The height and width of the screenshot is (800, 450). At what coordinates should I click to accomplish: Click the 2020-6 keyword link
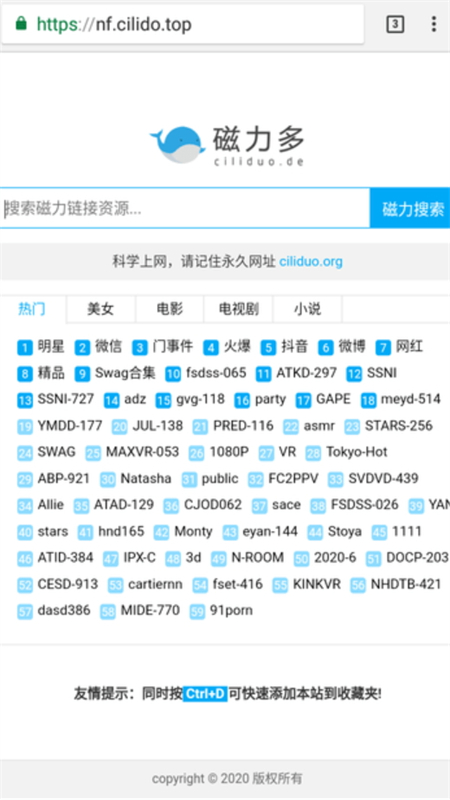[x=335, y=558]
